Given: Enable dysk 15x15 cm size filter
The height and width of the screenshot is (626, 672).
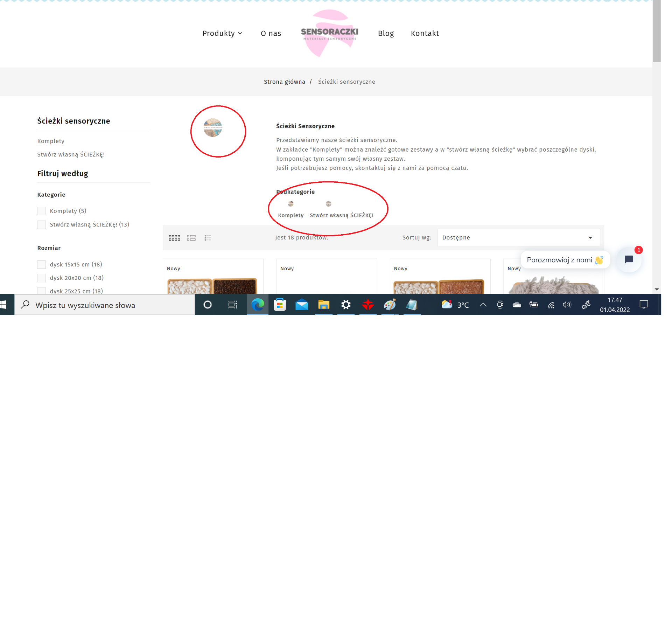Looking at the screenshot, I should pos(42,265).
